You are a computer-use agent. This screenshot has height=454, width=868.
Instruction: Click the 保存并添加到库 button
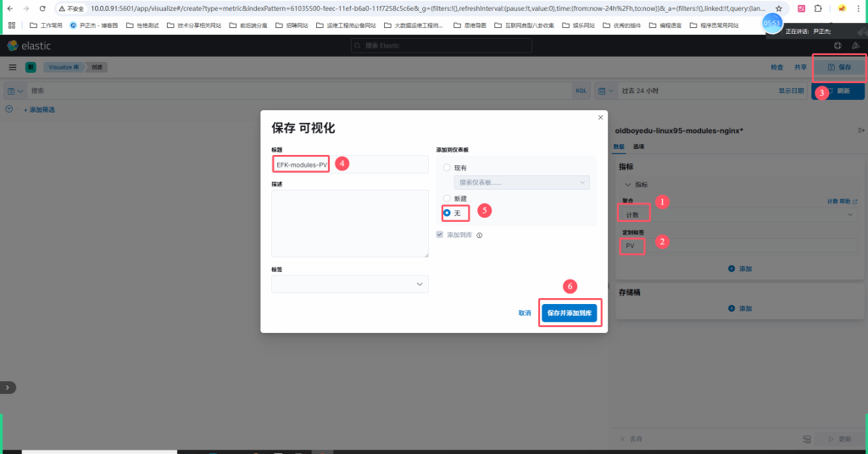tap(570, 313)
